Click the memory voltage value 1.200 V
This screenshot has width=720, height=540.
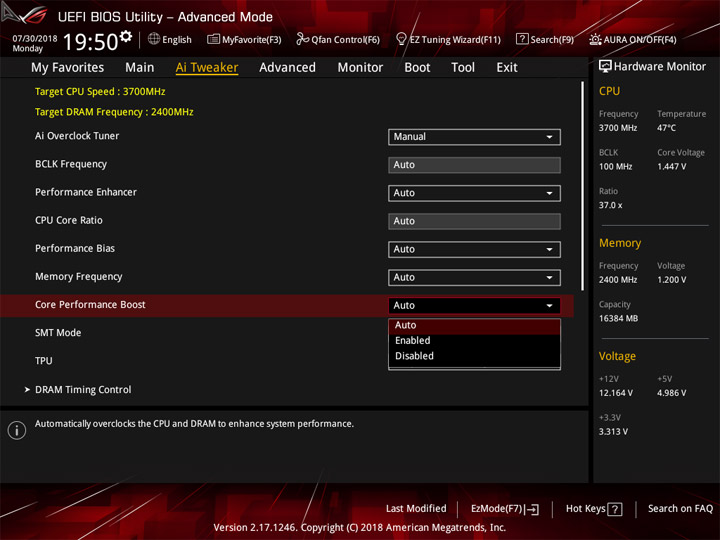[x=671, y=280]
